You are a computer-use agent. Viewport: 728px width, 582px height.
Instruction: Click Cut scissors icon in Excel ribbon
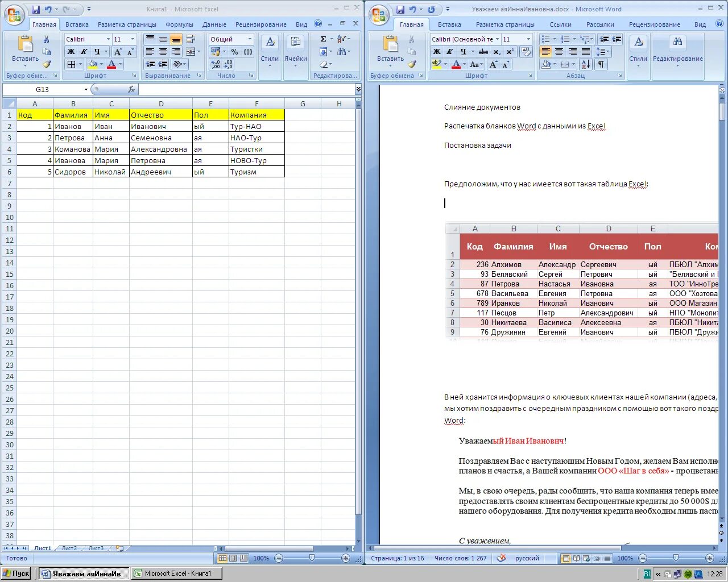click(47, 39)
